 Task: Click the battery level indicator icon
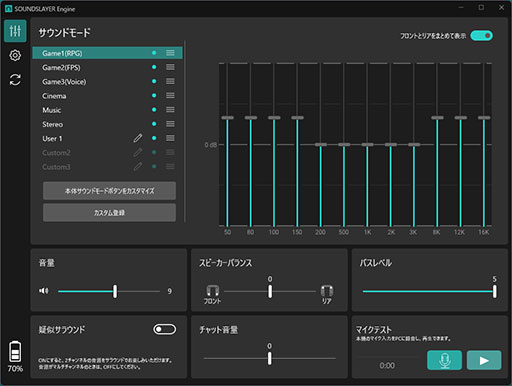(x=15, y=351)
